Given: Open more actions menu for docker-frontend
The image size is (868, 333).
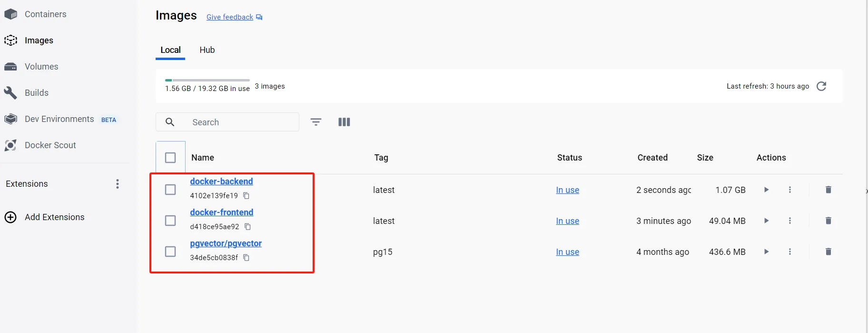Looking at the screenshot, I should coord(790,221).
